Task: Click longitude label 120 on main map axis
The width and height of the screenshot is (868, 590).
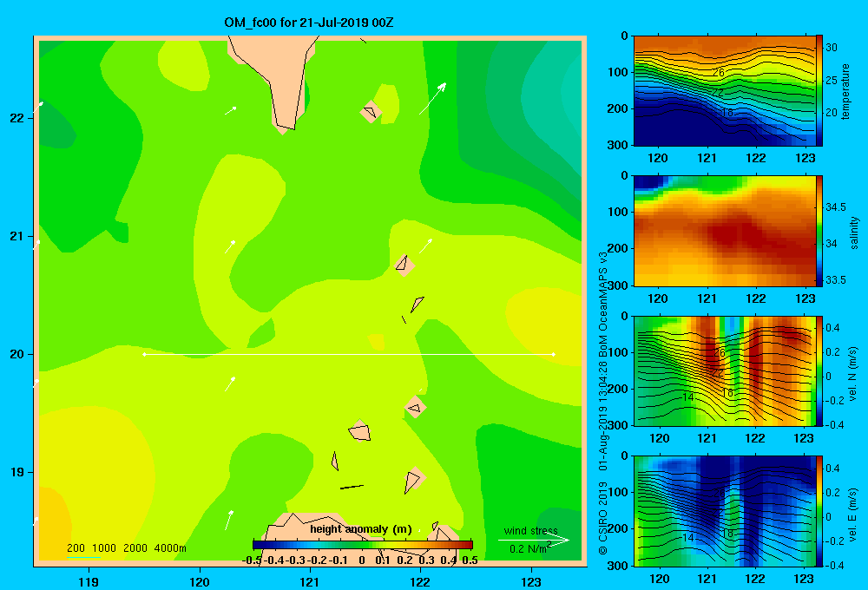Action: click(x=200, y=581)
